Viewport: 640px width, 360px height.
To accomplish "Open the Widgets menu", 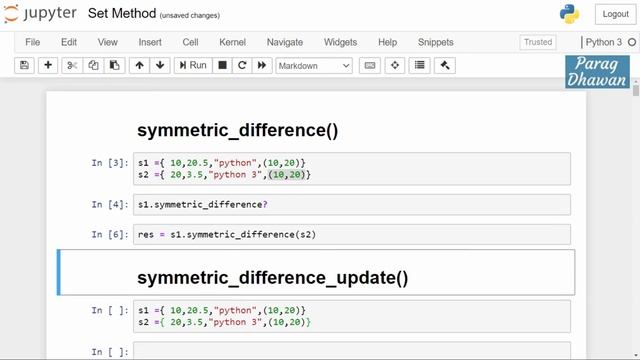I will pyautogui.click(x=340, y=42).
